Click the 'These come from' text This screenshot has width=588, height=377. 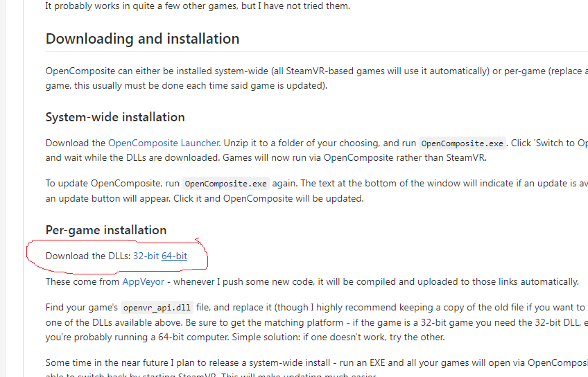[x=83, y=282]
